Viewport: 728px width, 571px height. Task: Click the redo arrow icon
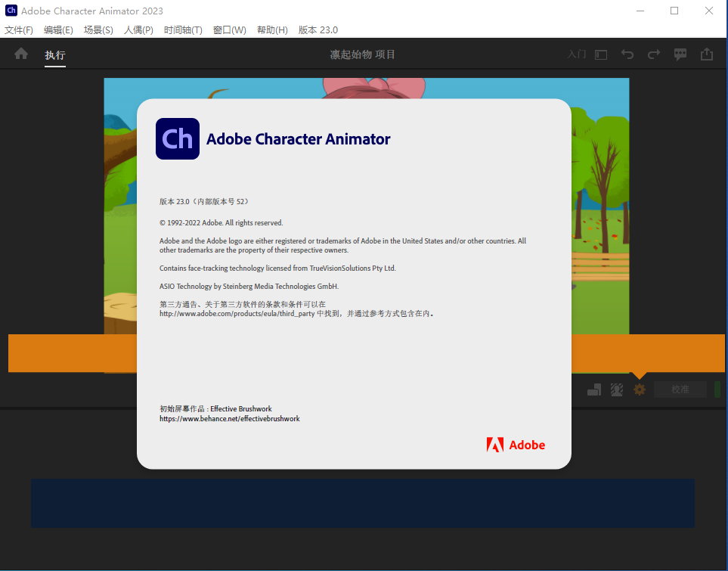coord(654,54)
